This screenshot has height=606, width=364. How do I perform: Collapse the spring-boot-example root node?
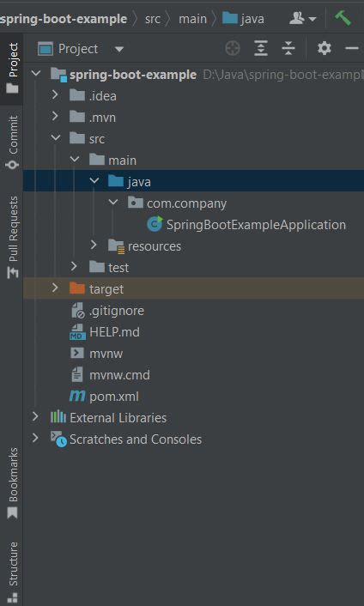(x=36, y=73)
